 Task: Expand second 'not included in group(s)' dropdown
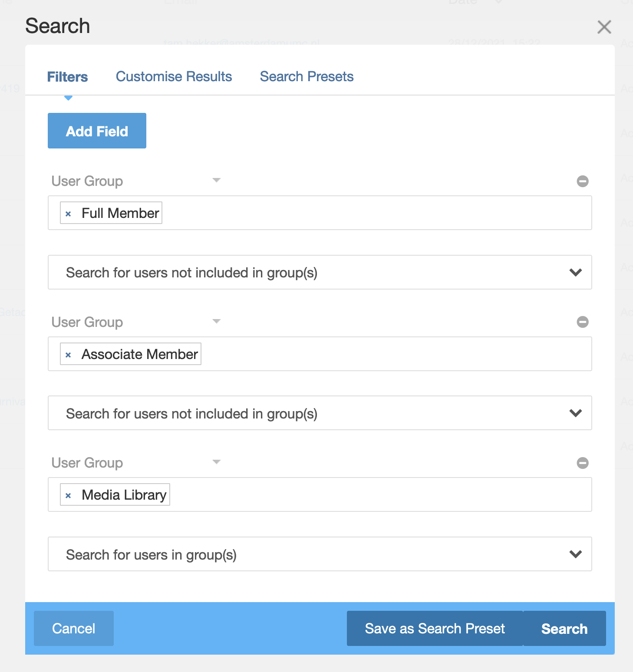320,413
